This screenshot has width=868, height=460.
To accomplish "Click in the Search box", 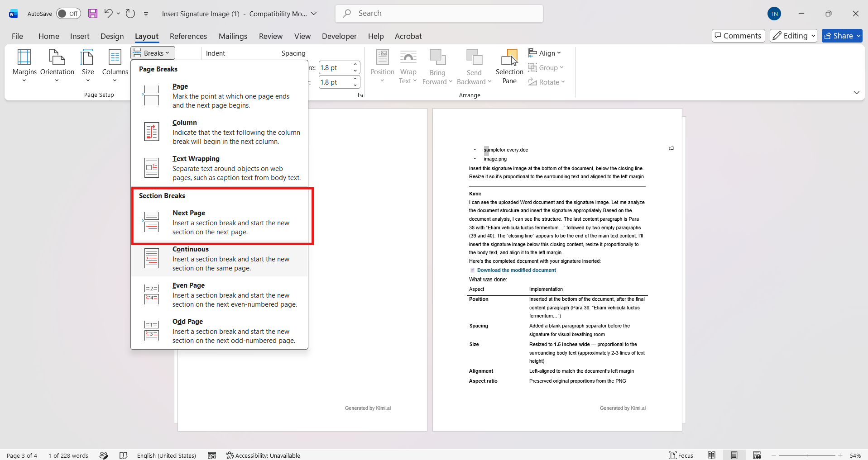I will (x=439, y=14).
